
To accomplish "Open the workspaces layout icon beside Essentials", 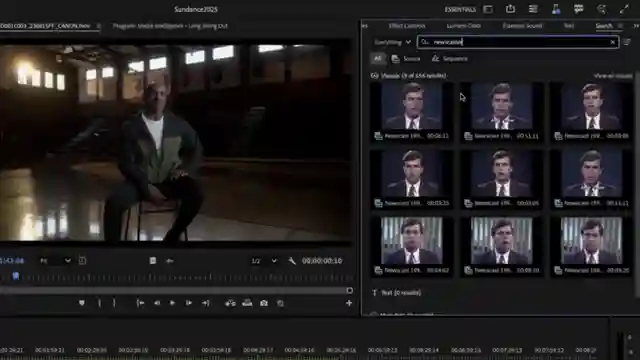I will pos(488,9).
